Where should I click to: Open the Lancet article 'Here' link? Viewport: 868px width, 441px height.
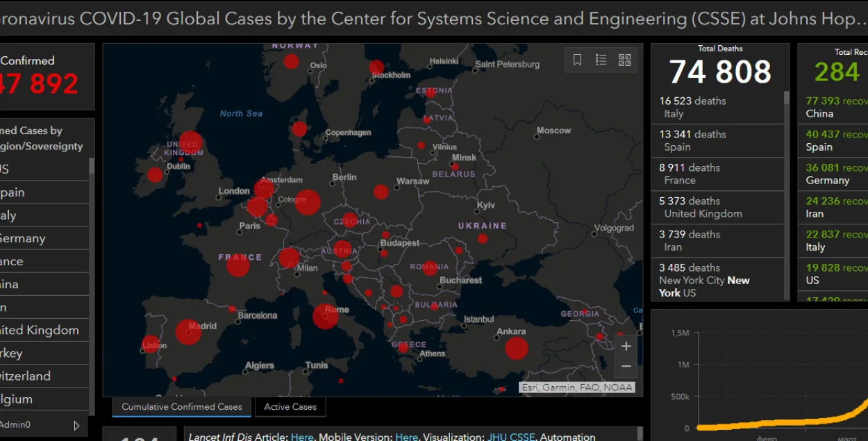[x=302, y=437]
